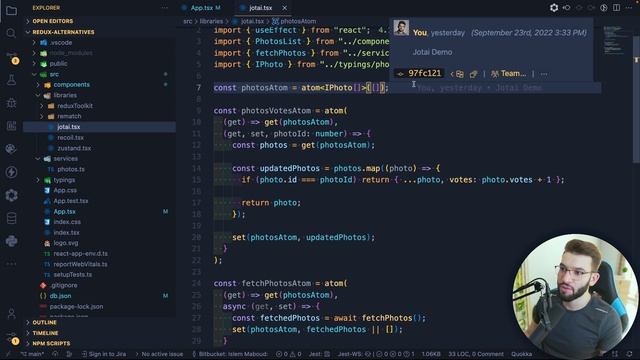Click the Team link in blame hover
The width and height of the screenshot is (640, 360).
[x=509, y=74]
